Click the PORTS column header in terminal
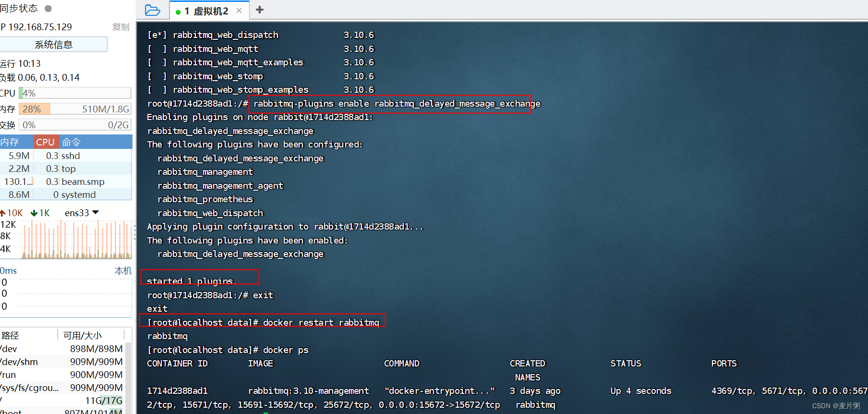This screenshot has height=414, width=868. [724, 364]
